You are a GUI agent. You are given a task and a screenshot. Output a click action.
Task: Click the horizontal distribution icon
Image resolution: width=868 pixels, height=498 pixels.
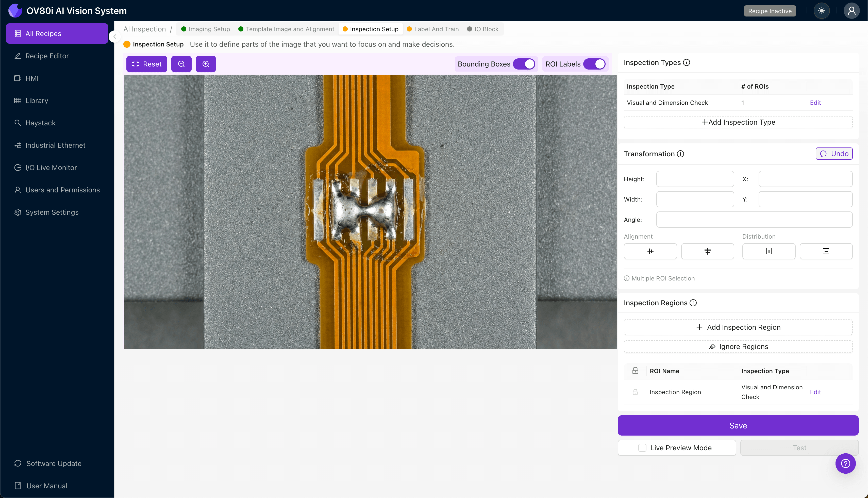pos(769,251)
